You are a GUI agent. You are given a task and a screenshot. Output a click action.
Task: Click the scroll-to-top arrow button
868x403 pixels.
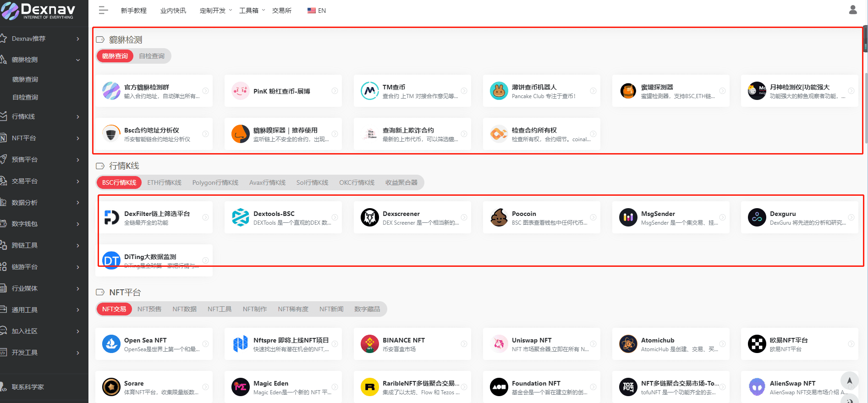pos(850,381)
